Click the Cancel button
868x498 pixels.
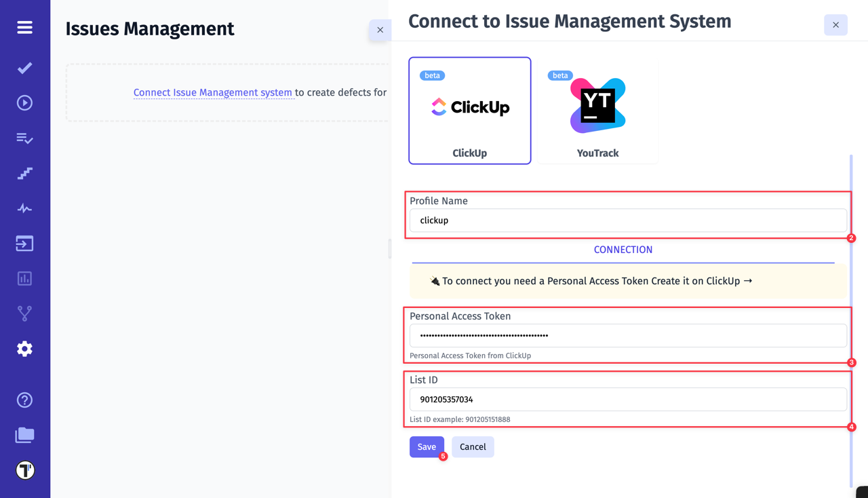point(473,446)
